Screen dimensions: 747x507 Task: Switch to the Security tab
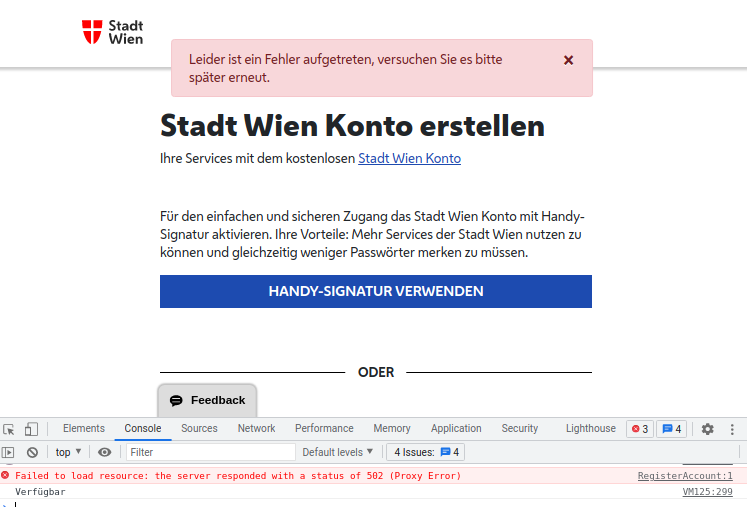519,428
